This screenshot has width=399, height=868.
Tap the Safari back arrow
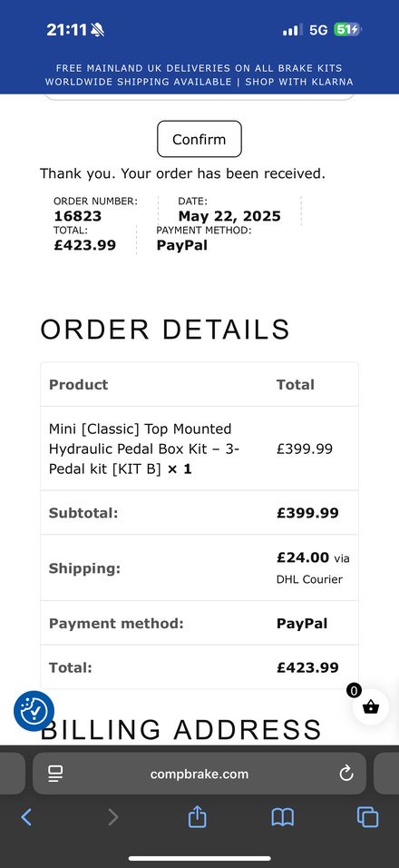(x=26, y=816)
